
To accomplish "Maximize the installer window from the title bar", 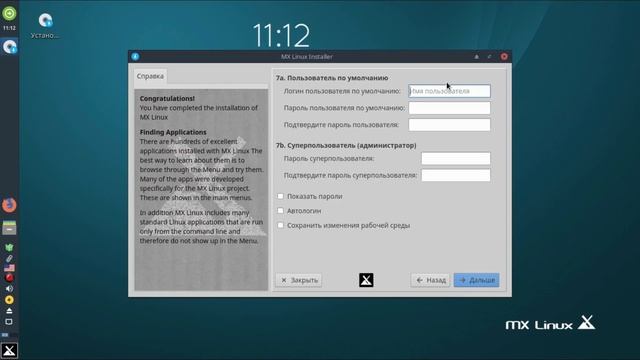I will (489, 57).
